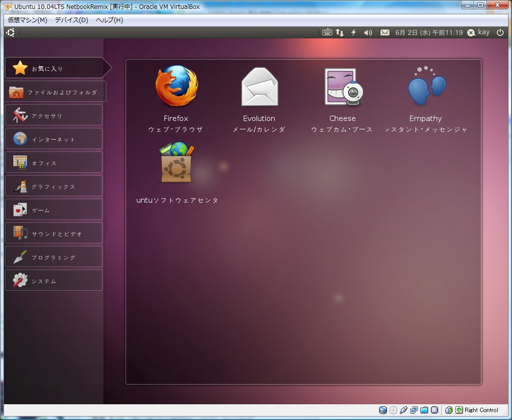
Task: Open the volume speaker indicator
Action: (368, 32)
